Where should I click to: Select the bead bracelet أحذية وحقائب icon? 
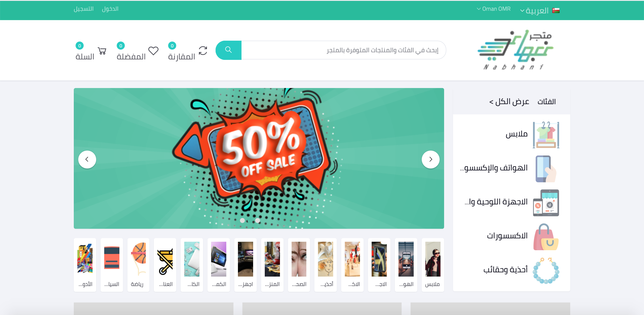(546, 271)
